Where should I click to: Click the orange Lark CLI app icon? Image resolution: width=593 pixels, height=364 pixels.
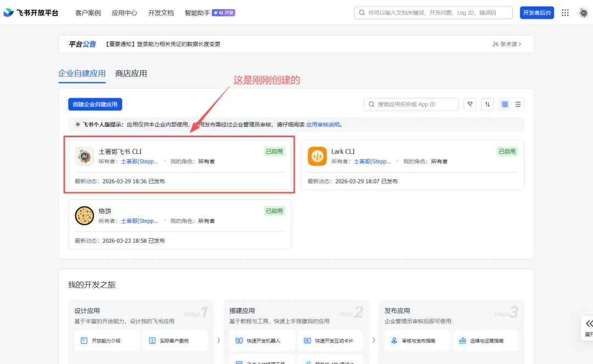(317, 156)
